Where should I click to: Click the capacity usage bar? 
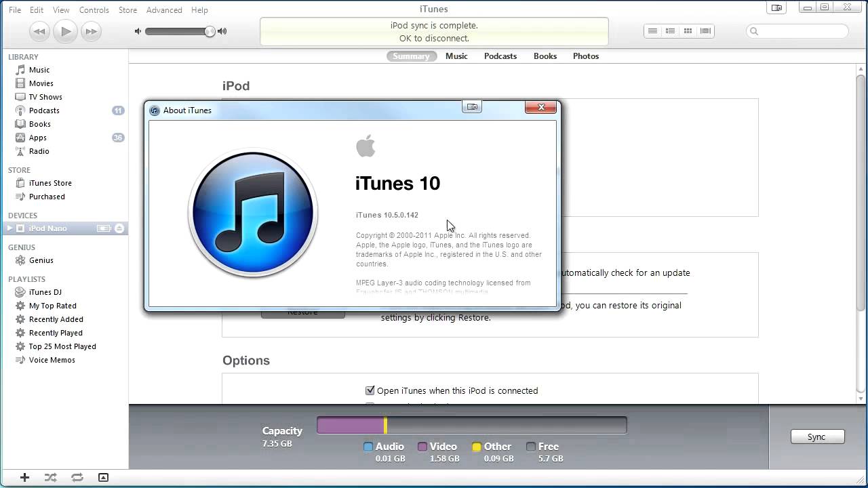pyautogui.click(x=472, y=425)
